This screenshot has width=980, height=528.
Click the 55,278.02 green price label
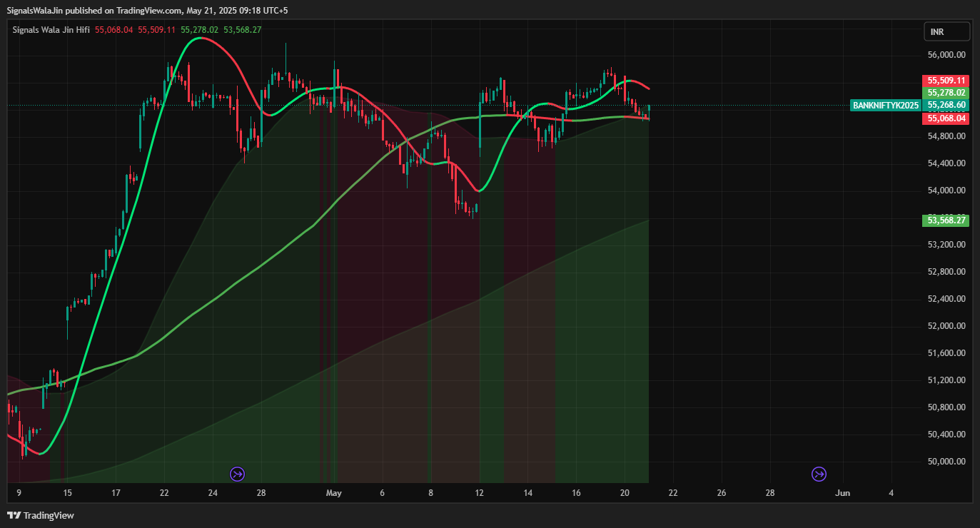946,93
